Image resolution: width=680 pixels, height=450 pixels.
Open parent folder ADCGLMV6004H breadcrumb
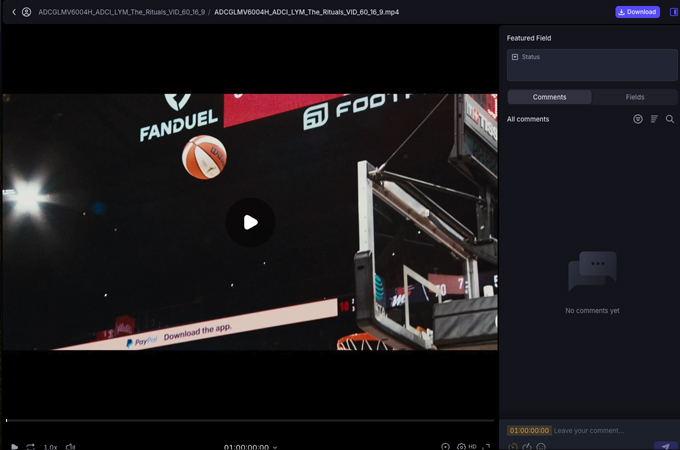point(121,12)
